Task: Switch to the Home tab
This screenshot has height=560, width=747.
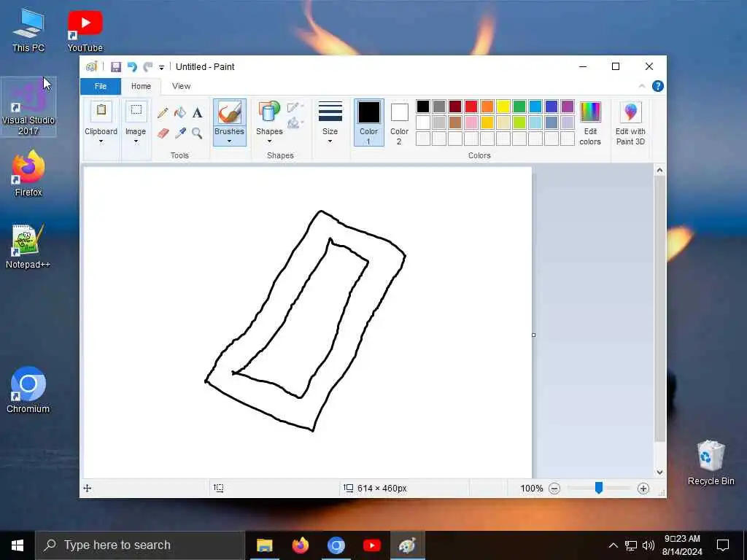Action: point(141,86)
